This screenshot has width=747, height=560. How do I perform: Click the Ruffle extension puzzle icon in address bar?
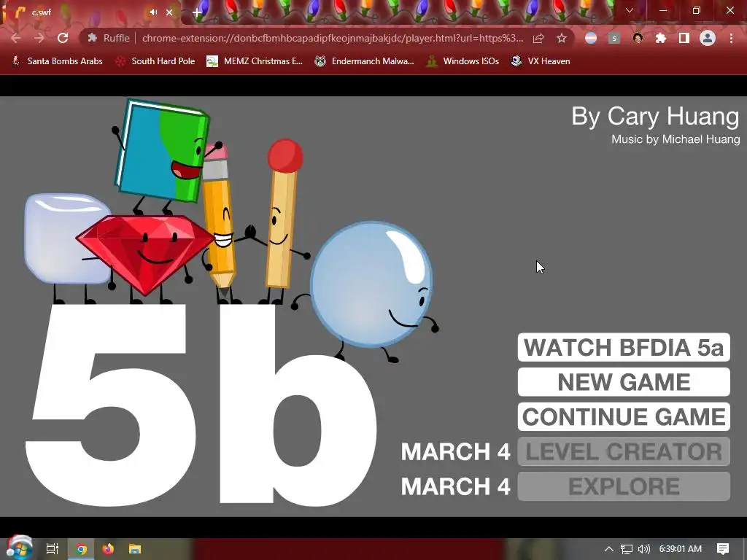93,38
